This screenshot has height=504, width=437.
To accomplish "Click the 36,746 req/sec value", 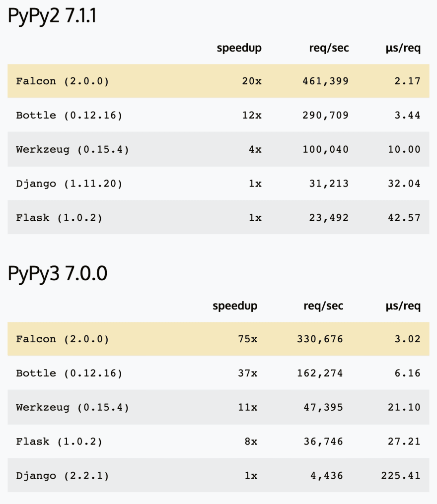I will tap(323, 441).
